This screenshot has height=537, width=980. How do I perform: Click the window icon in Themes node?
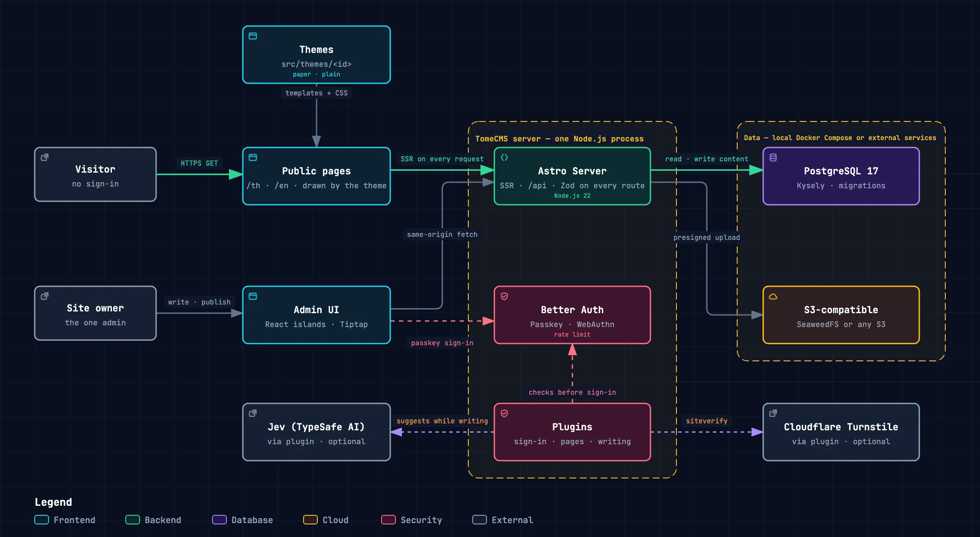click(x=253, y=36)
